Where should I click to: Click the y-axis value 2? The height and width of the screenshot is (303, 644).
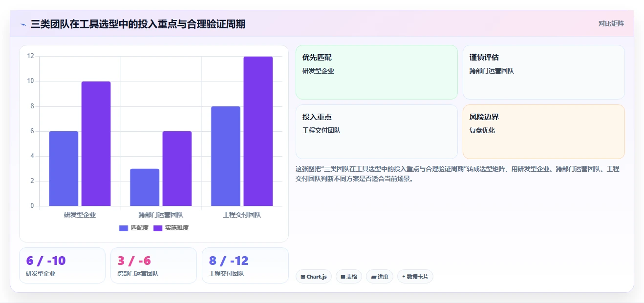[32, 181]
